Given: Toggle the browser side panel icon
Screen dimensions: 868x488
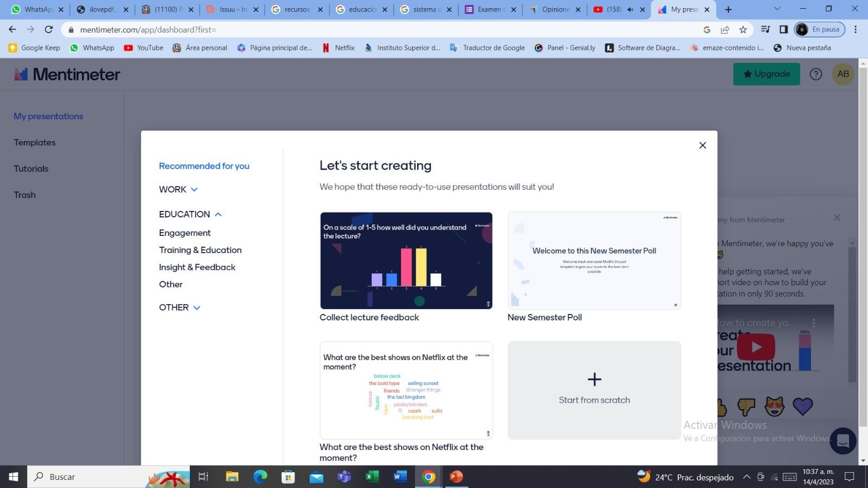Looking at the screenshot, I should pos(783,29).
